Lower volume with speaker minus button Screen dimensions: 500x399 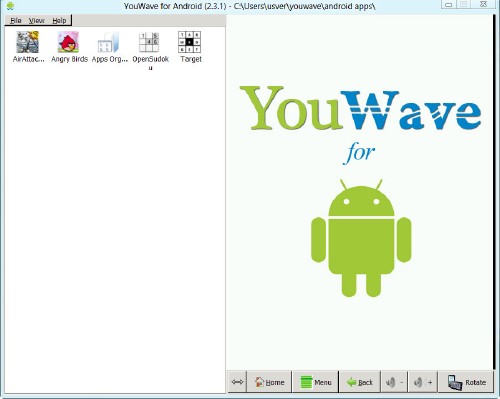click(394, 382)
